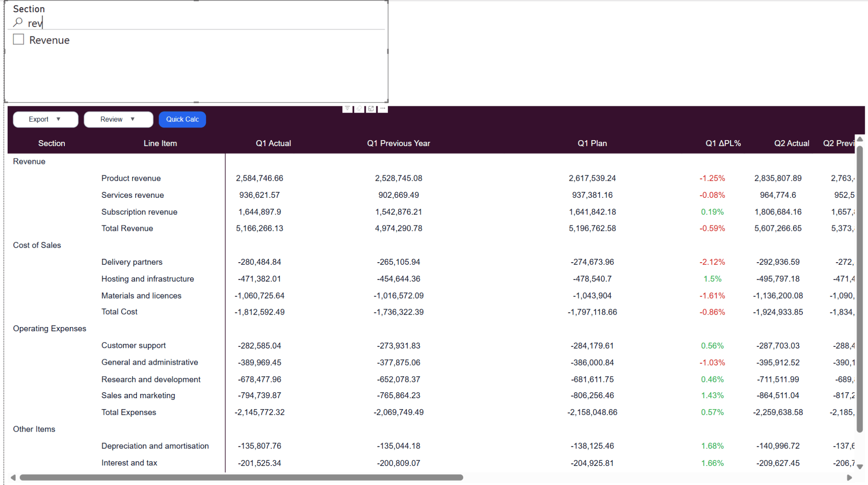
Task: Select 'Total Expenses' line item
Action: 129,412
